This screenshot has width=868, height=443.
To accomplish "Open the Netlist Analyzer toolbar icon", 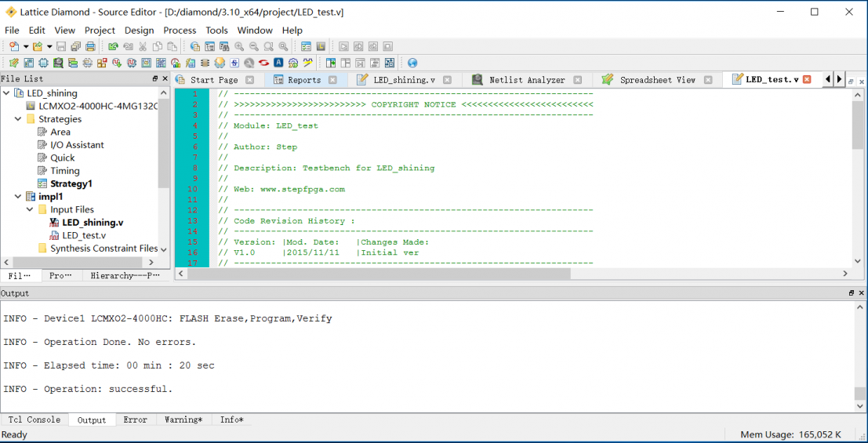I will pyautogui.click(x=58, y=63).
